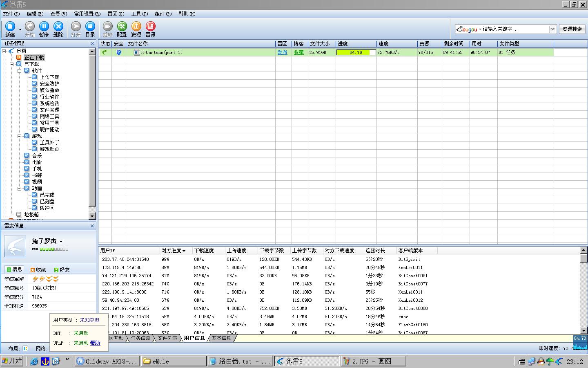
Task: Collapse the 迅雷 root tree node
Action: coord(4,51)
